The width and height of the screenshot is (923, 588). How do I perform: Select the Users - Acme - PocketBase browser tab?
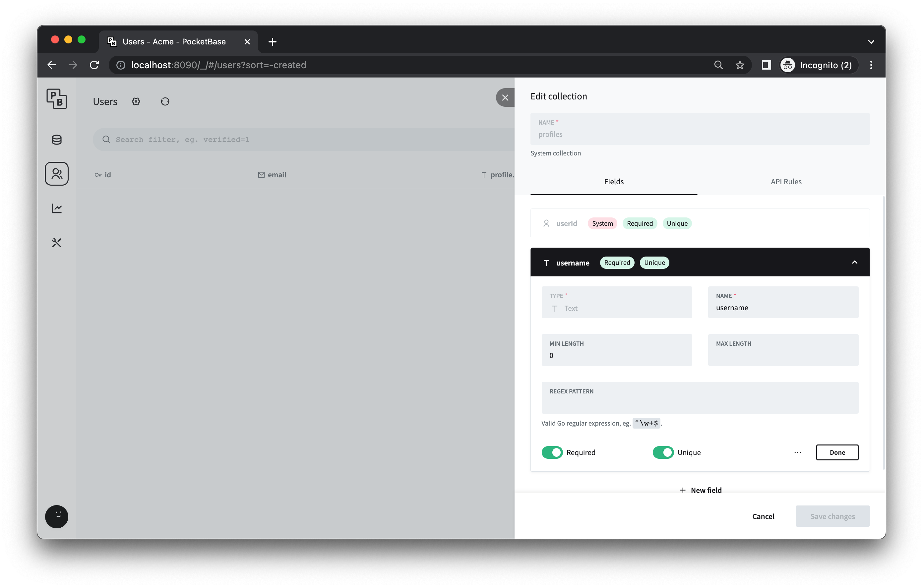coord(178,42)
